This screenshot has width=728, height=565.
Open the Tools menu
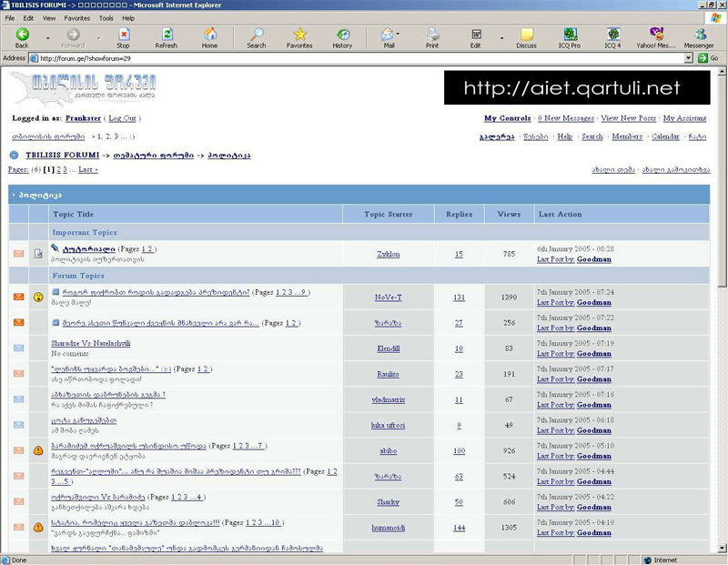[x=106, y=17]
